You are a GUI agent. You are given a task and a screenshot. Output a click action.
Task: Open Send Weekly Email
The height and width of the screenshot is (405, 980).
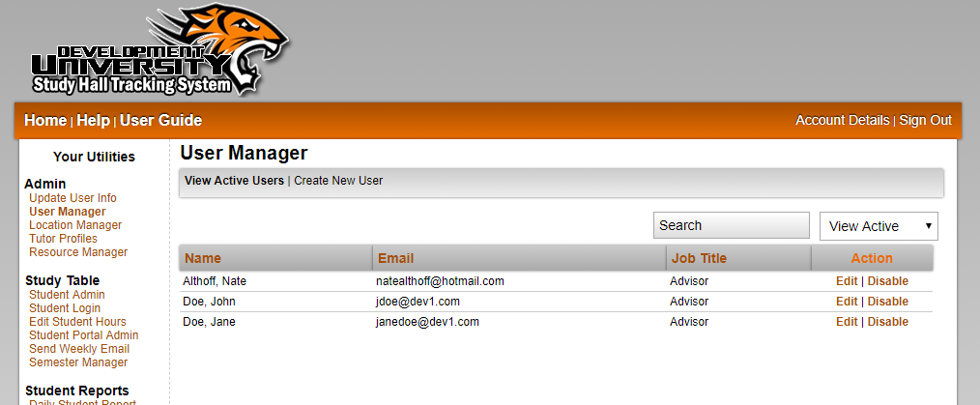(78, 349)
